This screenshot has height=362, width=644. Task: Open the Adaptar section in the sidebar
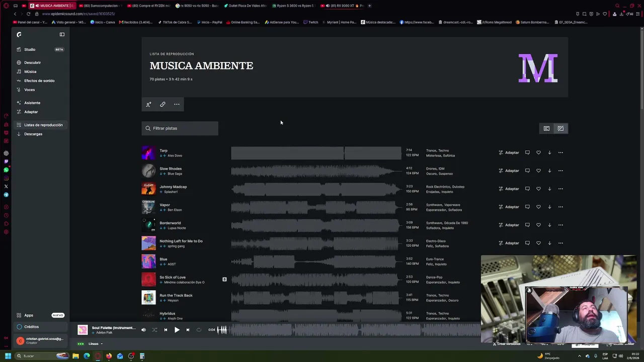pyautogui.click(x=31, y=112)
